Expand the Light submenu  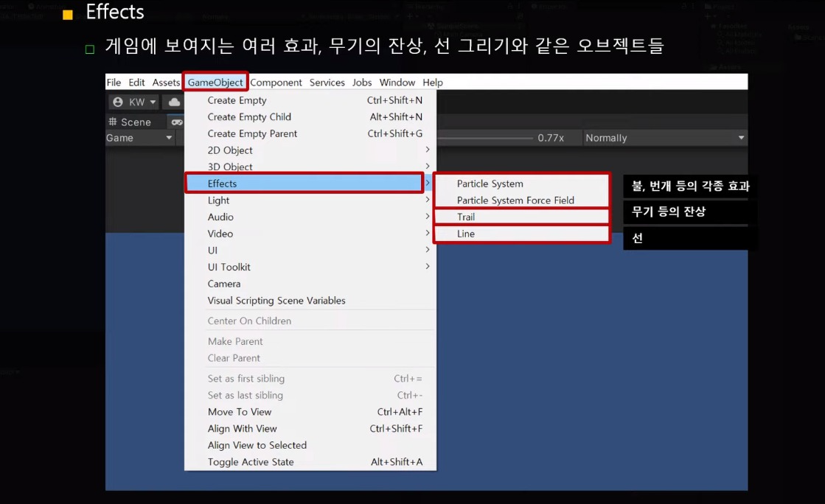(310, 200)
